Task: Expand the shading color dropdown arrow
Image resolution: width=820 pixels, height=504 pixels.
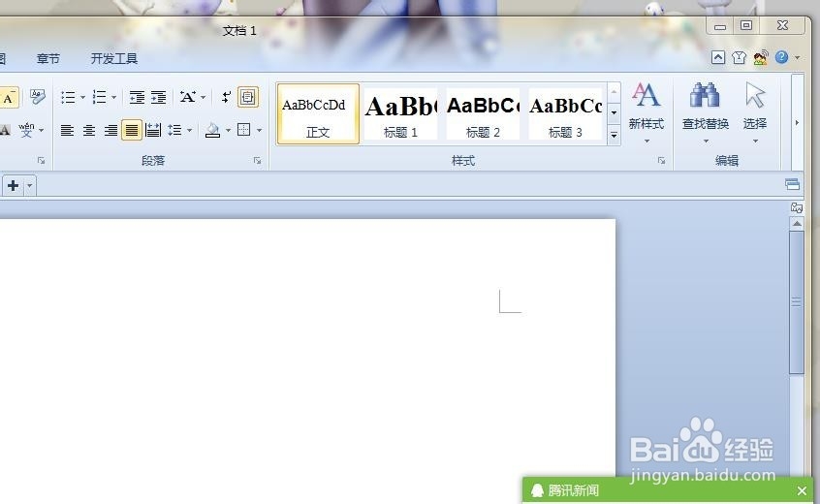Action: pos(228,130)
